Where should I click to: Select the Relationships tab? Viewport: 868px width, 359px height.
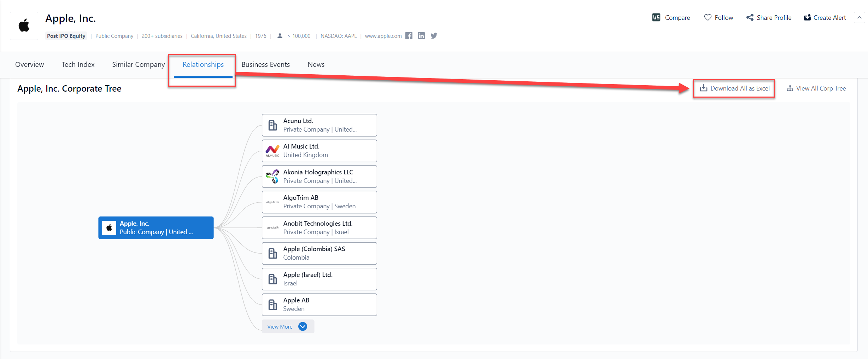pos(203,64)
